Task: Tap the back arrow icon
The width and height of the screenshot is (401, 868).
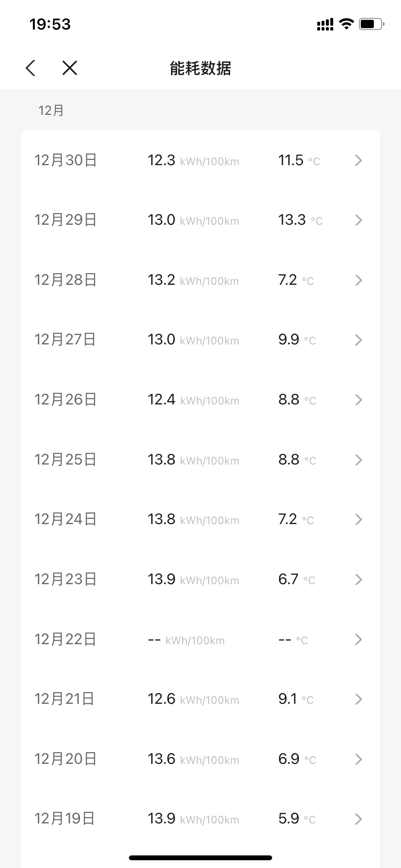Action: 31,68
